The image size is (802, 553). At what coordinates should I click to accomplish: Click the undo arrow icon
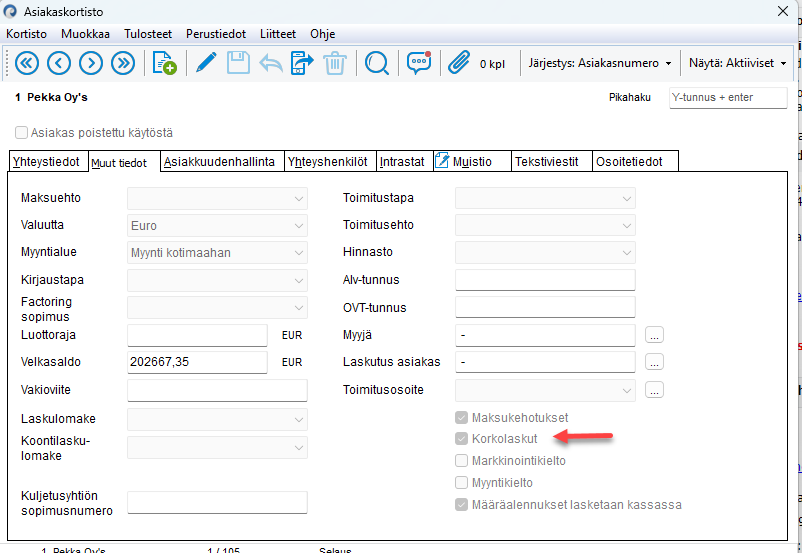tap(271, 63)
